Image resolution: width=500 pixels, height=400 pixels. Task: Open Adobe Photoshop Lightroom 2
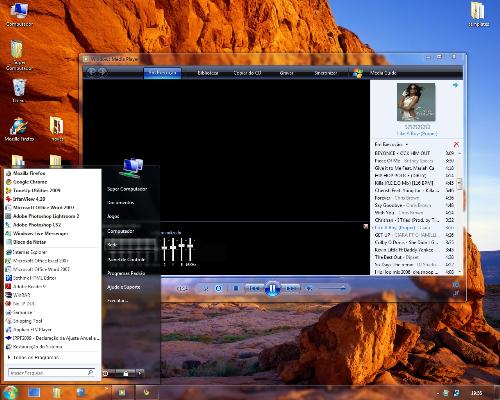[53, 216]
